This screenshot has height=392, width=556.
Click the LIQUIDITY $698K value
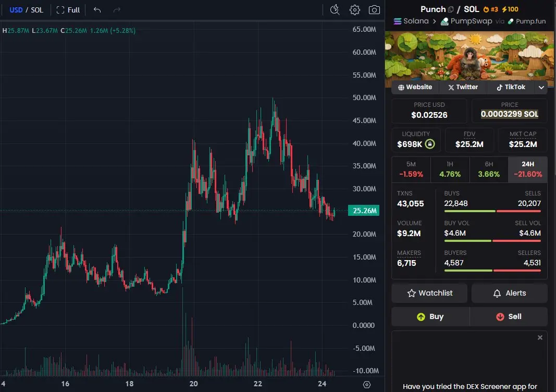point(410,144)
